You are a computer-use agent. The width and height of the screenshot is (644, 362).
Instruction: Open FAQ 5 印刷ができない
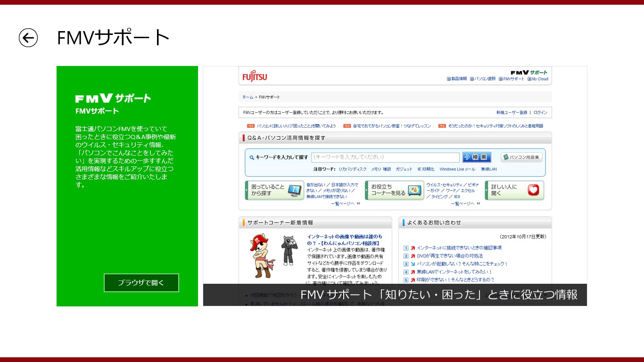455,280
